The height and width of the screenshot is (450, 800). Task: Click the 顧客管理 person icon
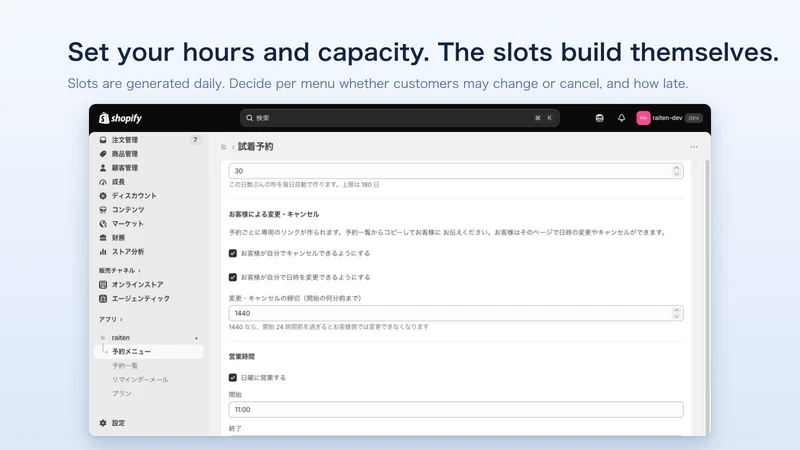coord(103,168)
